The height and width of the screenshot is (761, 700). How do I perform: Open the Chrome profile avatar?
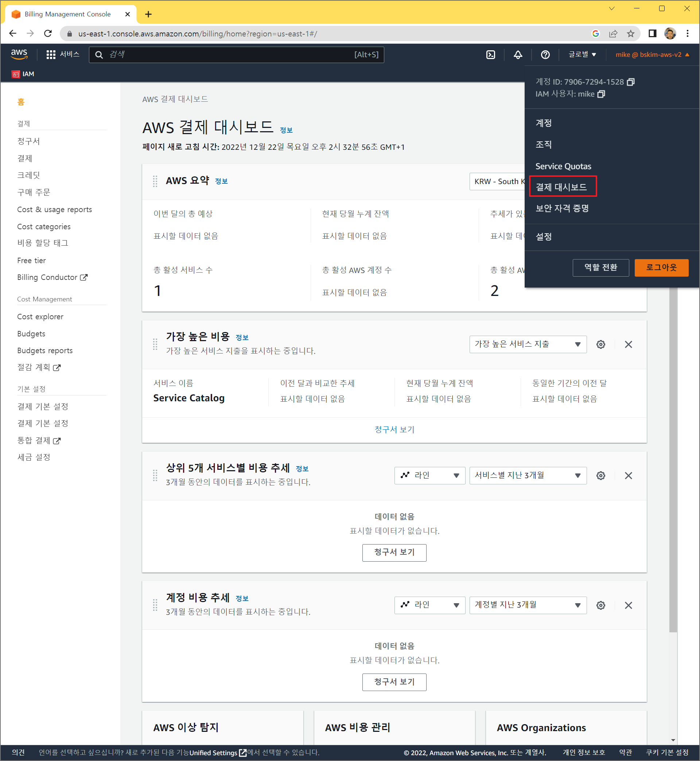pyautogui.click(x=670, y=34)
